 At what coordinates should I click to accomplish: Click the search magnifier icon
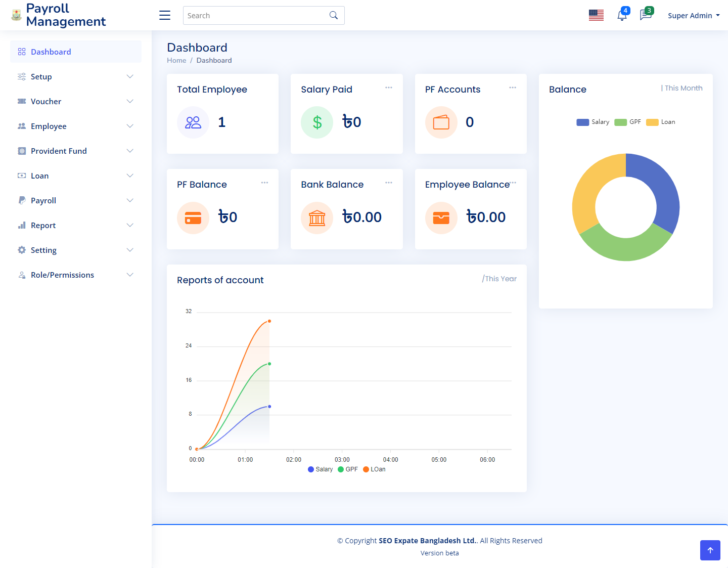[x=334, y=15]
